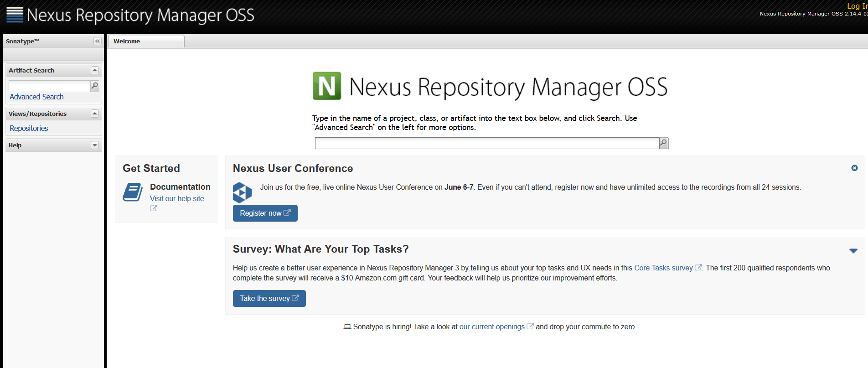The height and width of the screenshot is (368, 868).
Task: Click the Register now button
Action: coord(265,213)
